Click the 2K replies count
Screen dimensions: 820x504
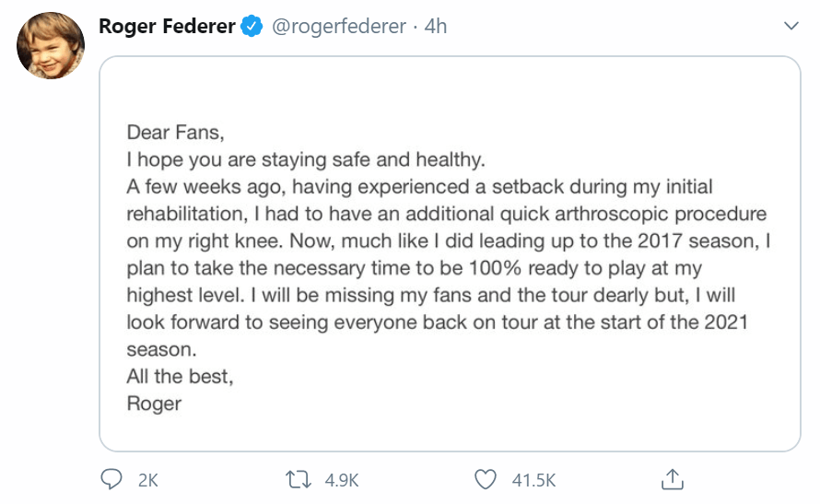[x=147, y=480]
